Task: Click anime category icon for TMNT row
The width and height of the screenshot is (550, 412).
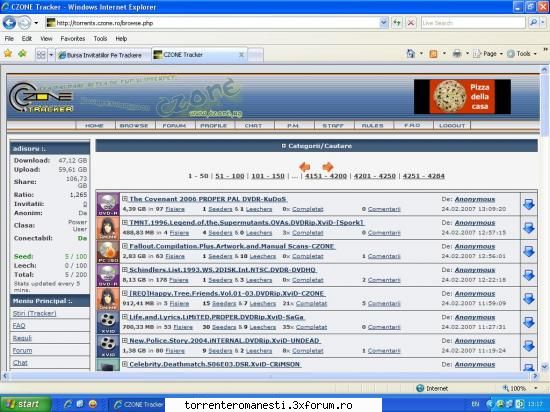Action: [x=108, y=228]
